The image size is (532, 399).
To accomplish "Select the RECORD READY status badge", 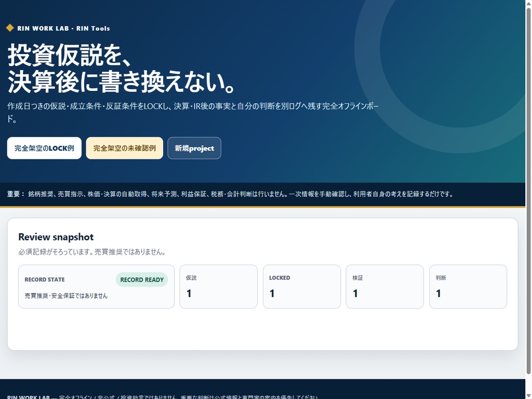I will pos(142,280).
